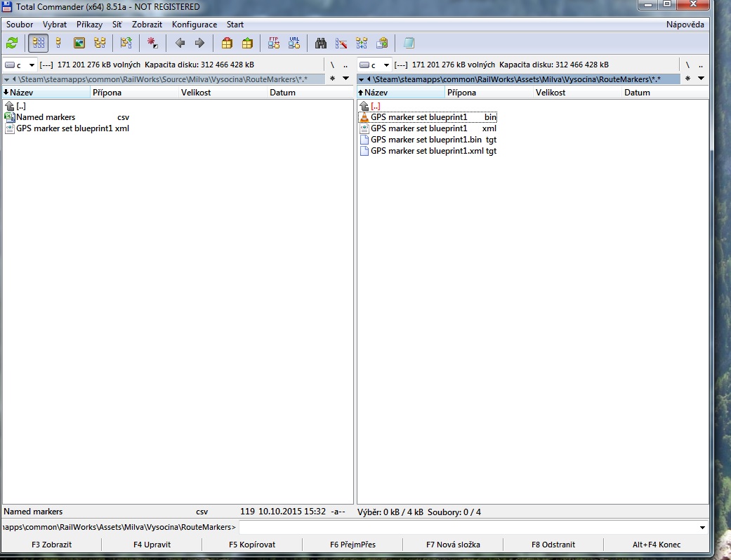Sort the Assets panel by Datum column
Screen dimensions: 731x560
tap(665, 92)
